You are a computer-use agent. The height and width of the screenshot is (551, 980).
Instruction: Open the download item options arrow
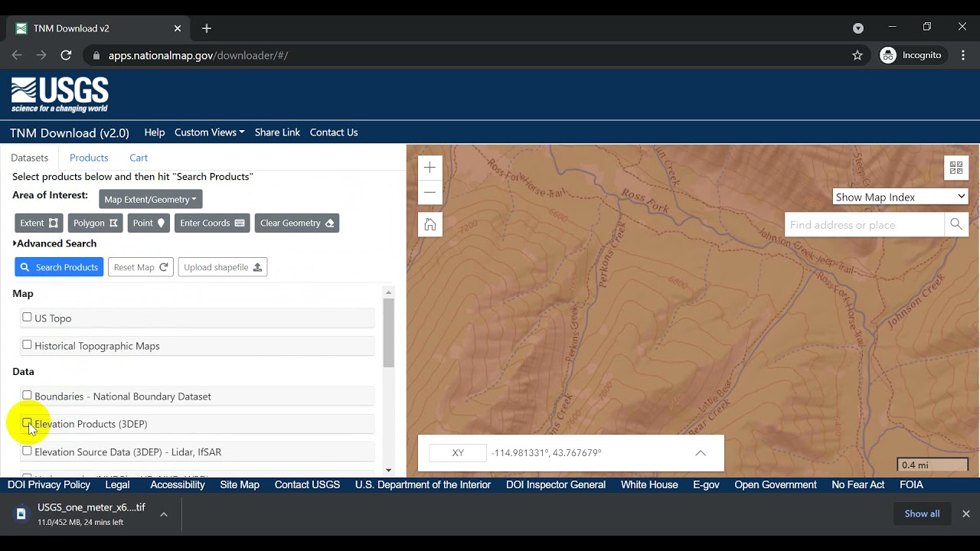(x=164, y=514)
